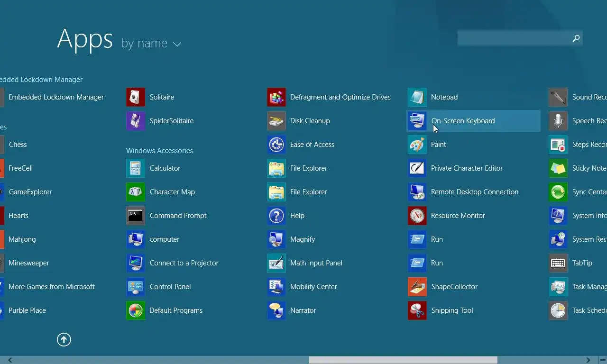The height and width of the screenshot is (364, 607).
Task: Open the first Run entry
Action: 437,239
